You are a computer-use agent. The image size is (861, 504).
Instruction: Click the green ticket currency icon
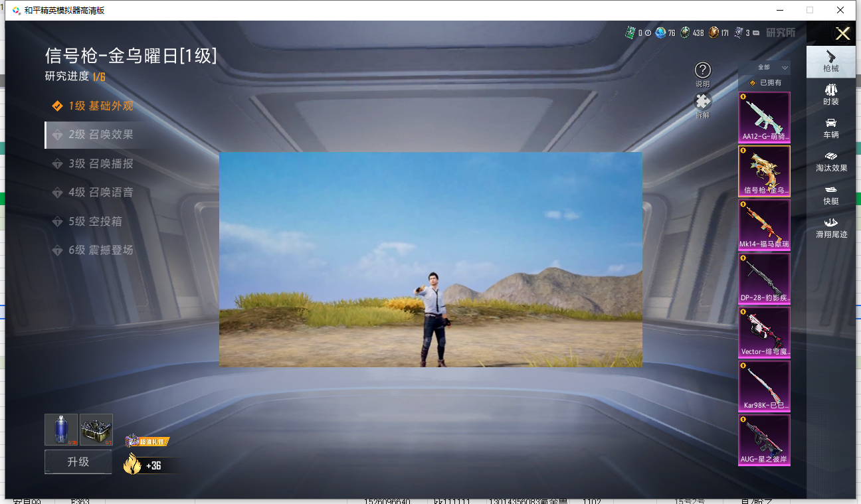pyautogui.click(x=630, y=33)
